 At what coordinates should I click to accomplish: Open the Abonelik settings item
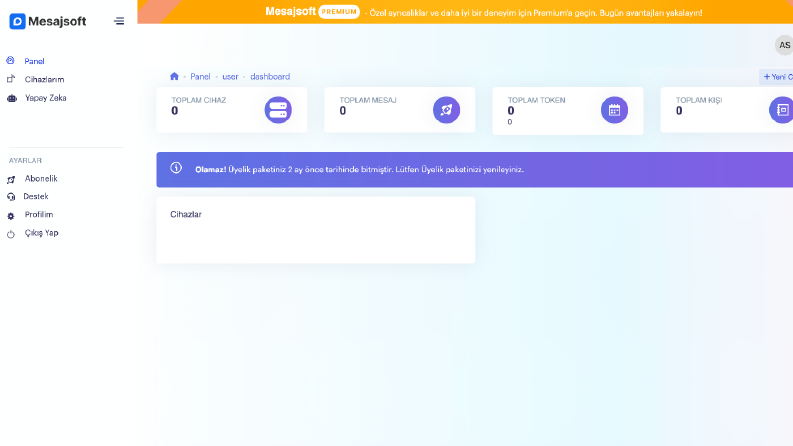[41, 179]
